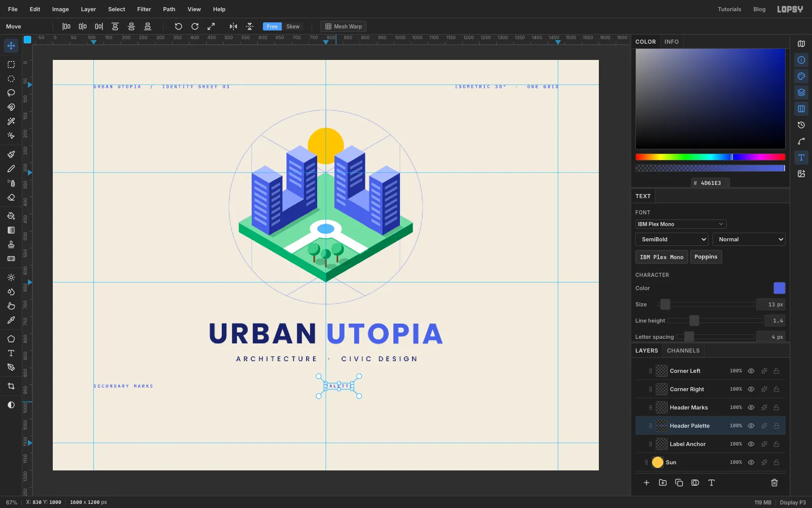
Task: Click the character color swatch
Action: point(779,288)
